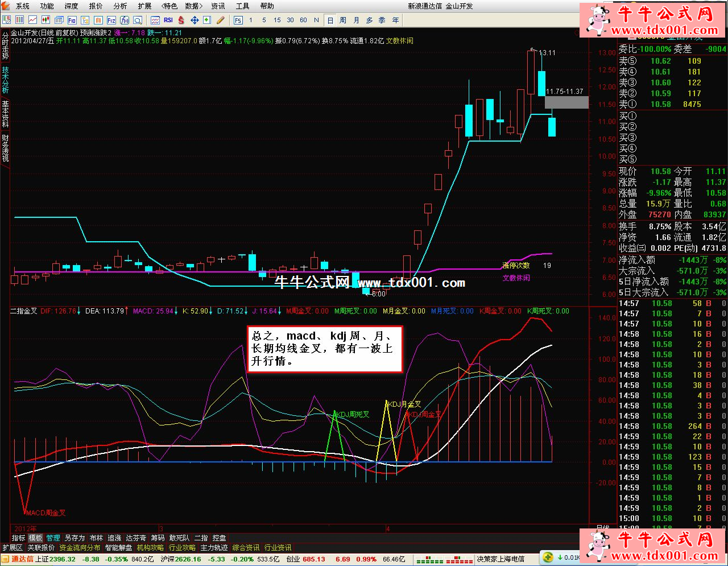Select the 30-minute period button
The image size is (728, 566).
tap(290, 20)
